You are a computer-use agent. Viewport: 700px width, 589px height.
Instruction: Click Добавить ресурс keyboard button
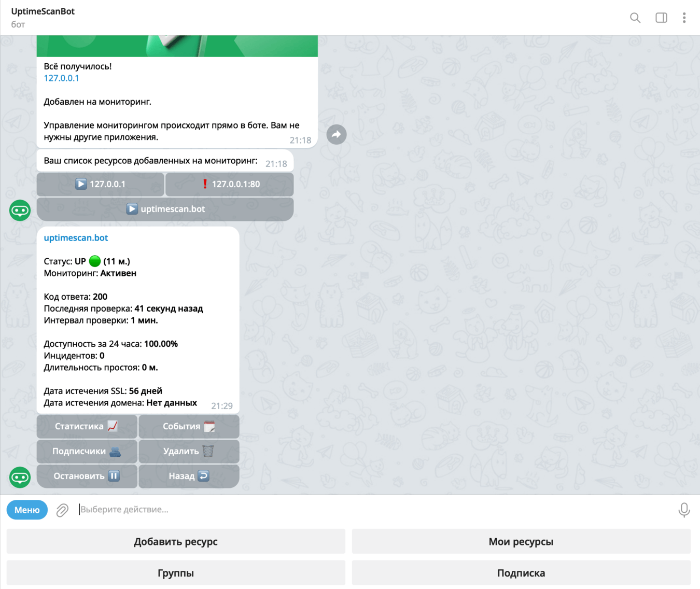point(176,542)
